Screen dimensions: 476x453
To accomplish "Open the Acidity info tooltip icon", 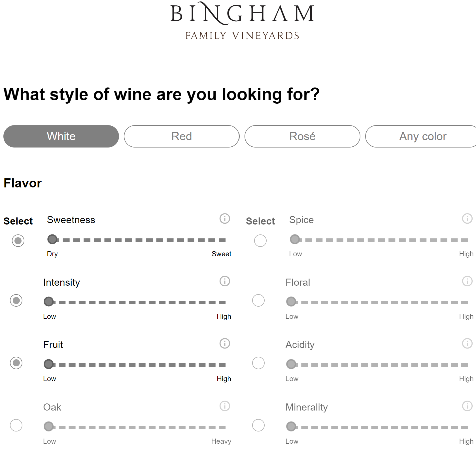I will coord(467,343).
